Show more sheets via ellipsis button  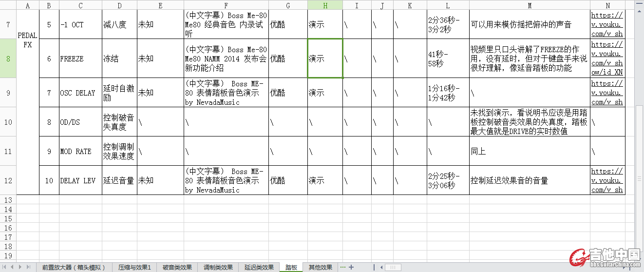coord(343,267)
